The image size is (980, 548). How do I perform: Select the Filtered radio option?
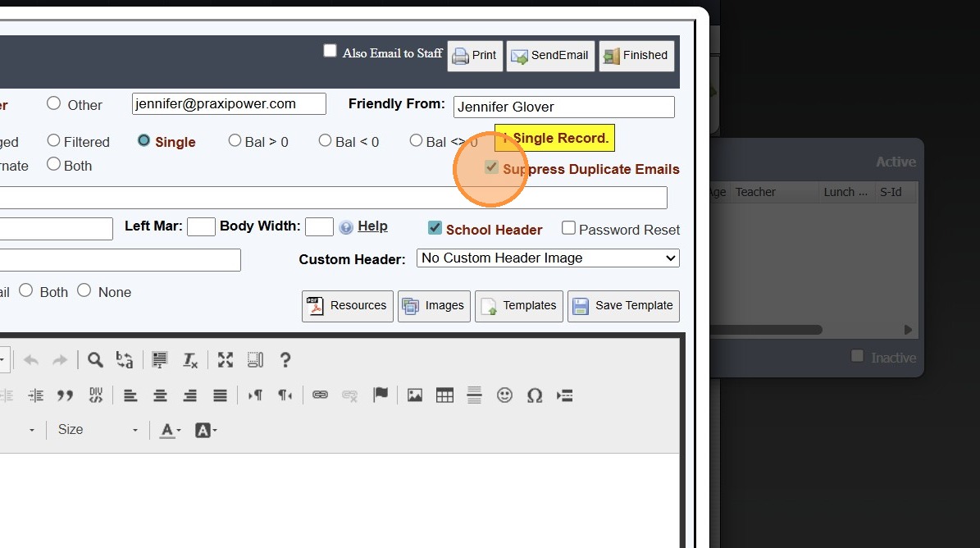(54, 140)
